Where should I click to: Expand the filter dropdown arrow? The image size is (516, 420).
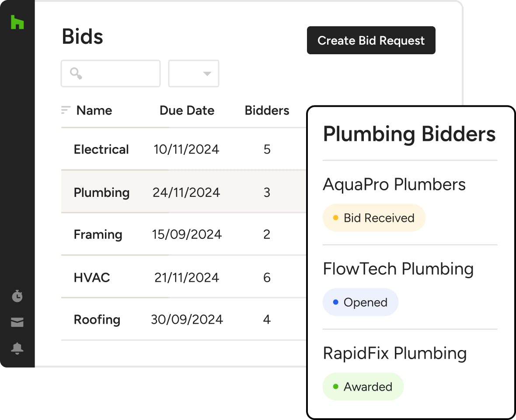[x=207, y=73]
